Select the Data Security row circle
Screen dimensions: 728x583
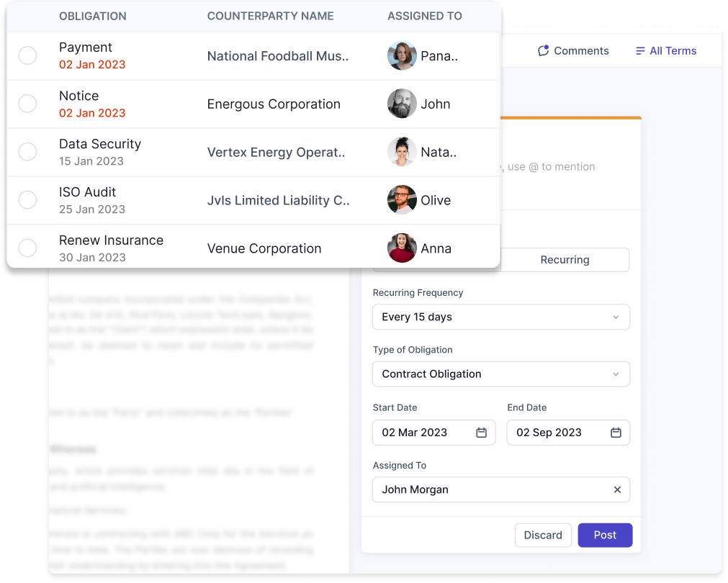[x=27, y=152]
